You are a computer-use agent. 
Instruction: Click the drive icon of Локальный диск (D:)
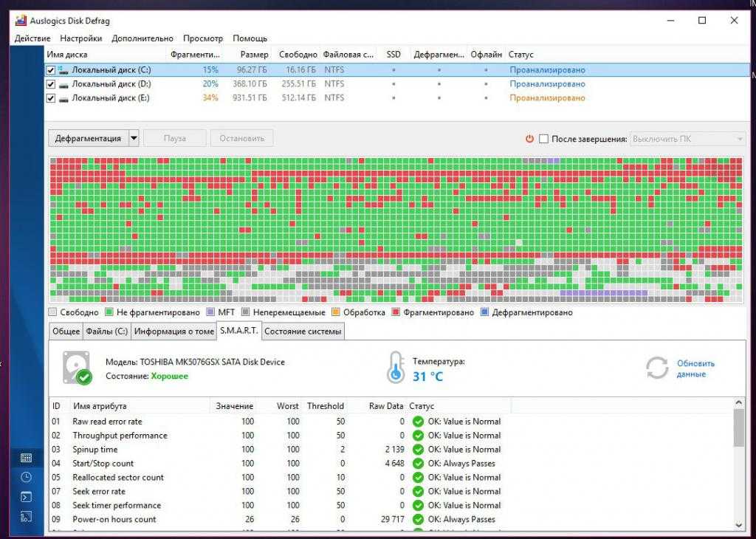63,84
